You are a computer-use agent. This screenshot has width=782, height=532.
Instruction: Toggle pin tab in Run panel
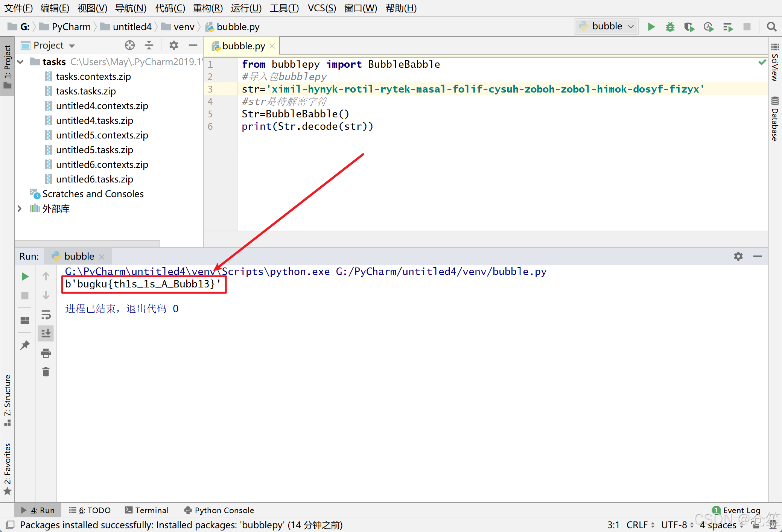pos(25,345)
